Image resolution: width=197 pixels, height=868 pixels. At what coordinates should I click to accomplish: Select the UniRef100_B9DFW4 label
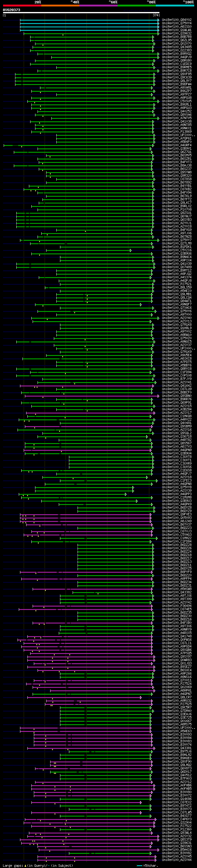(x=177, y=84)
